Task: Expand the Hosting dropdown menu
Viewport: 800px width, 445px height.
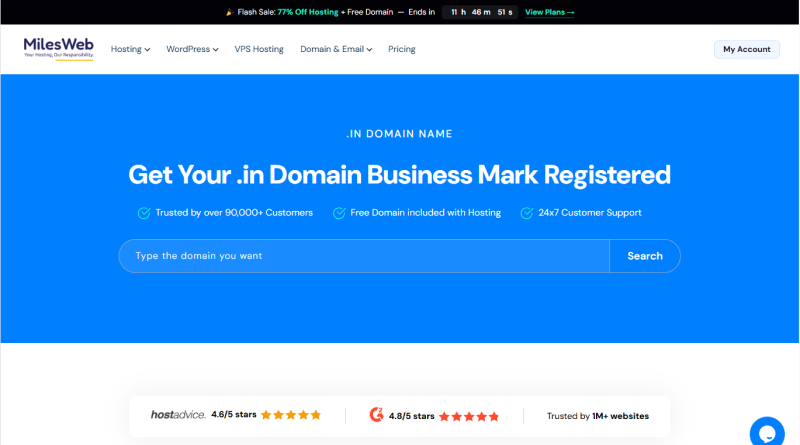Action: tap(130, 49)
